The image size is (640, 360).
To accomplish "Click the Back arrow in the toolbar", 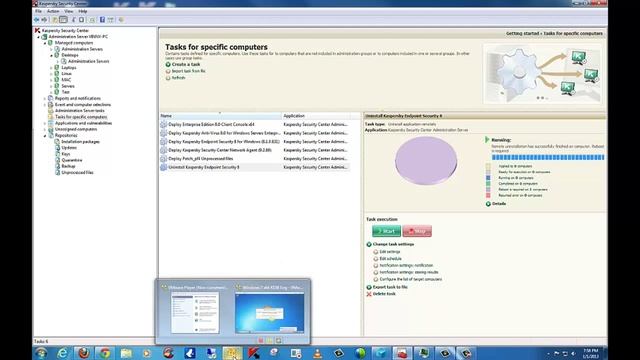I will point(37,20).
